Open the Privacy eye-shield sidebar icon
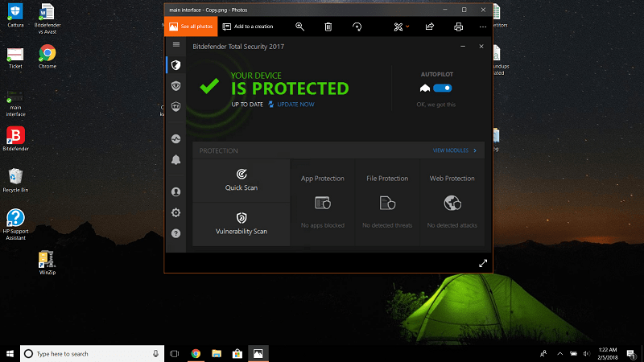The image size is (644, 362). pyautogui.click(x=175, y=86)
